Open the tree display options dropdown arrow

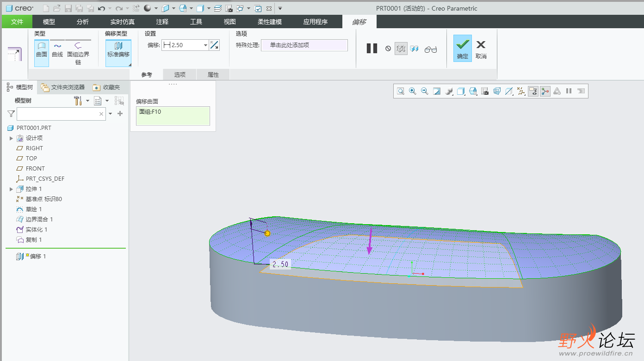(x=107, y=101)
